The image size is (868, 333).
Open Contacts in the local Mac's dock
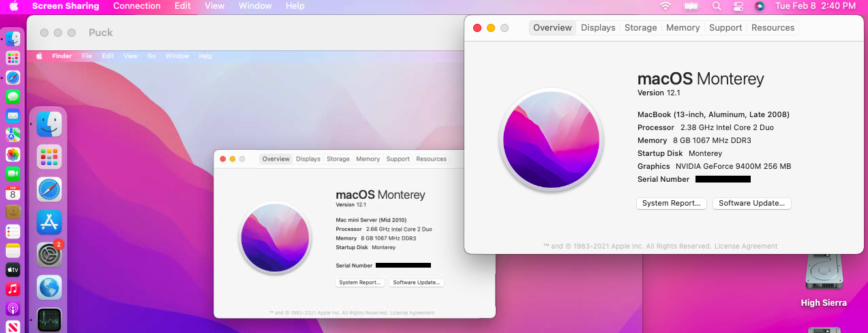pyautogui.click(x=12, y=212)
